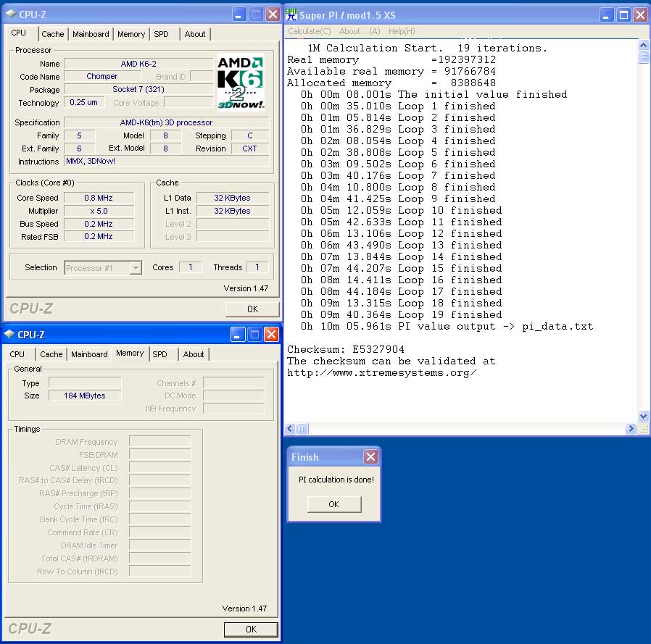Click the 'PI value output -> pi_data.txt' line

pos(447,326)
